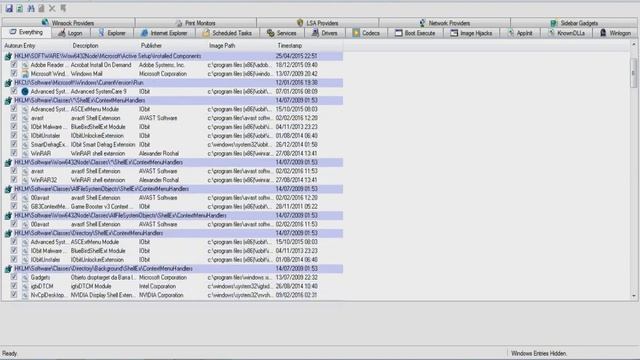Click 'IObit Smart Defrag Extension' description cell

[x=103, y=144]
